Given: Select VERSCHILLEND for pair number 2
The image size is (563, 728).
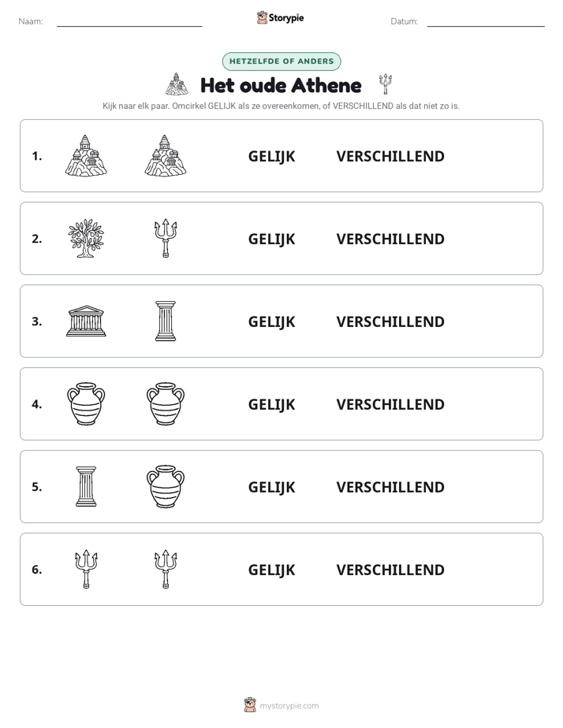Looking at the screenshot, I should click(x=390, y=239).
